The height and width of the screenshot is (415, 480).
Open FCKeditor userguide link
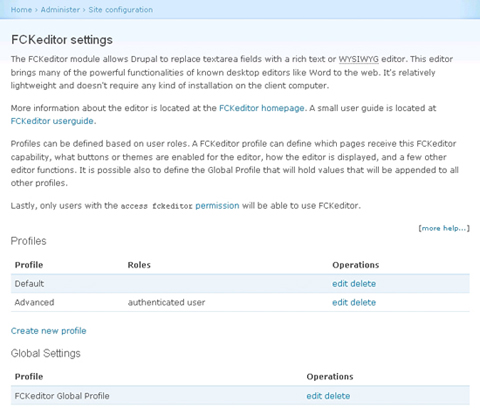coord(52,121)
